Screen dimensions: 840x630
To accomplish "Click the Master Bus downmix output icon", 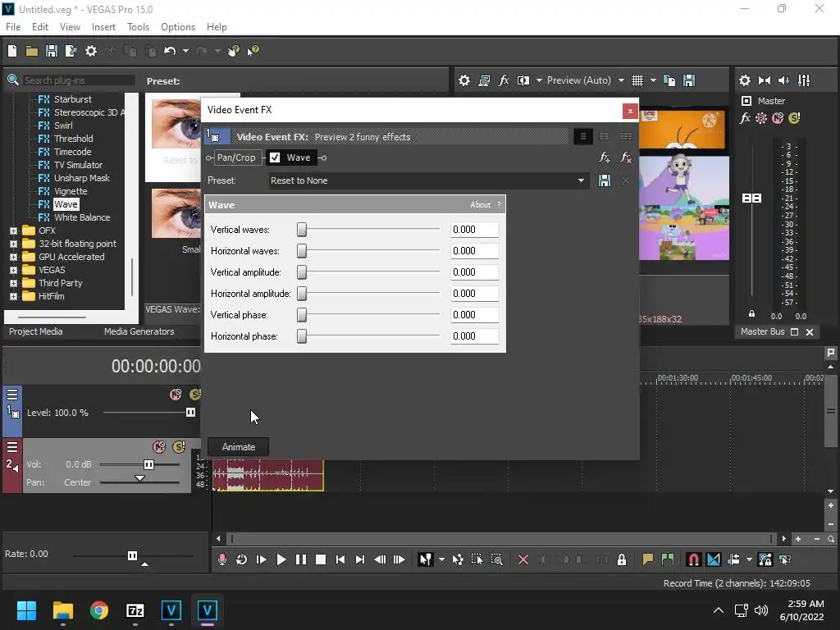I will coord(765,80).
